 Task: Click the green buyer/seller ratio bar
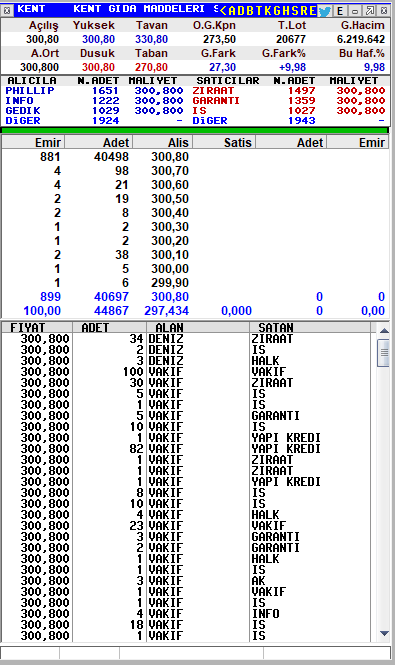pos(195,130)
